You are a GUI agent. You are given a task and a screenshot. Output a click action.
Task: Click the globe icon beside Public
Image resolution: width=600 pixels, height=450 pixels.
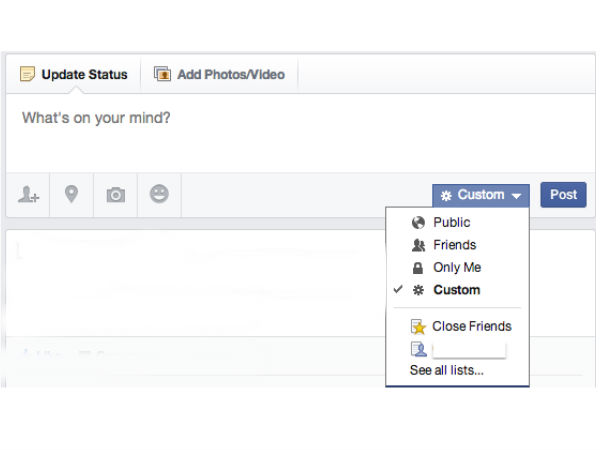[x=418, y=223]
